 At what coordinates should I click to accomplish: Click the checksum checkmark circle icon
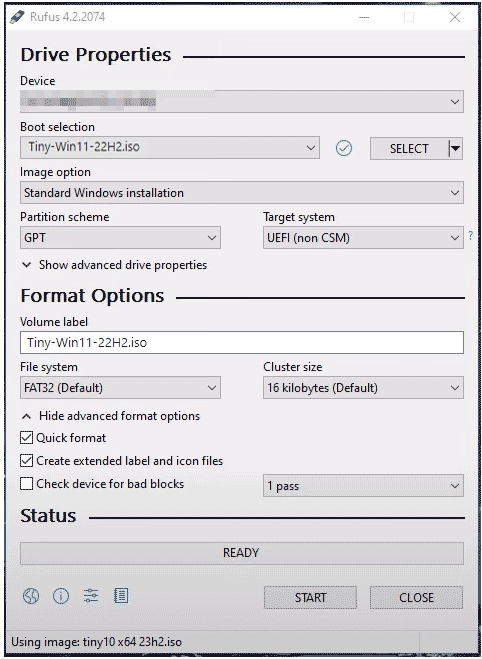coord(344,148)
